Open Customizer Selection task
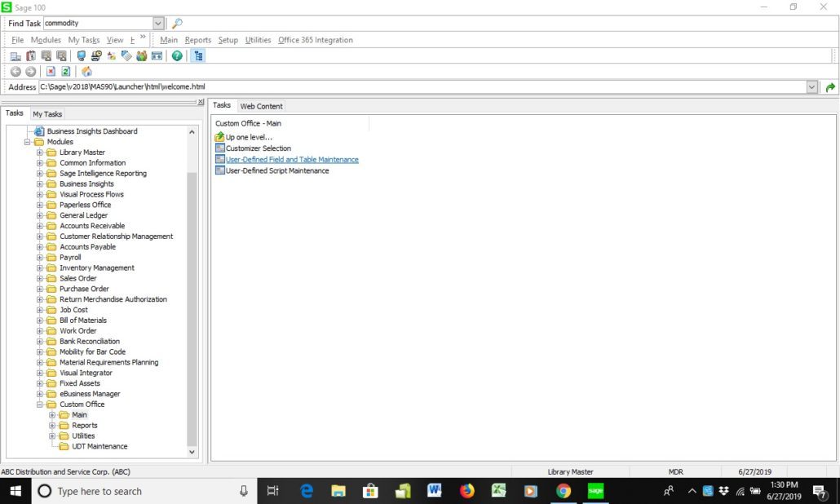The image size is (840, 504). (258, 148)
